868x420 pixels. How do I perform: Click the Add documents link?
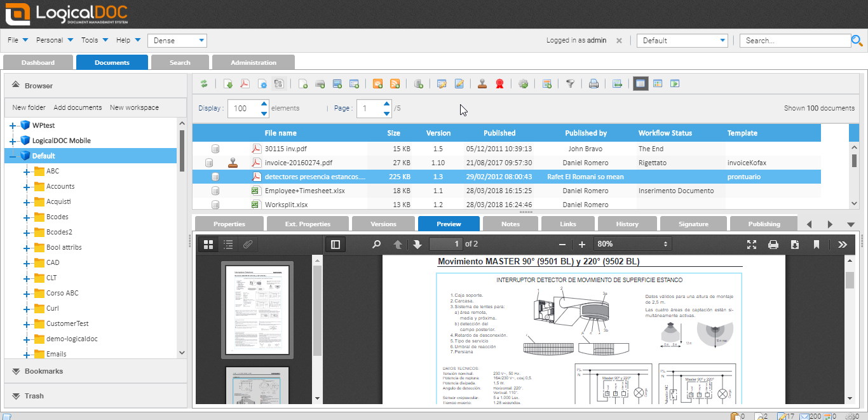76,107
